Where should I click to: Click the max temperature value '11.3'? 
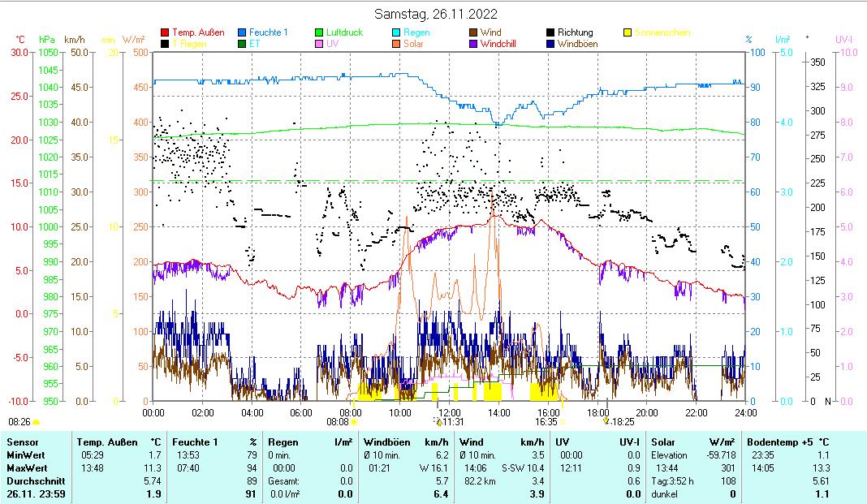[153, 468]
